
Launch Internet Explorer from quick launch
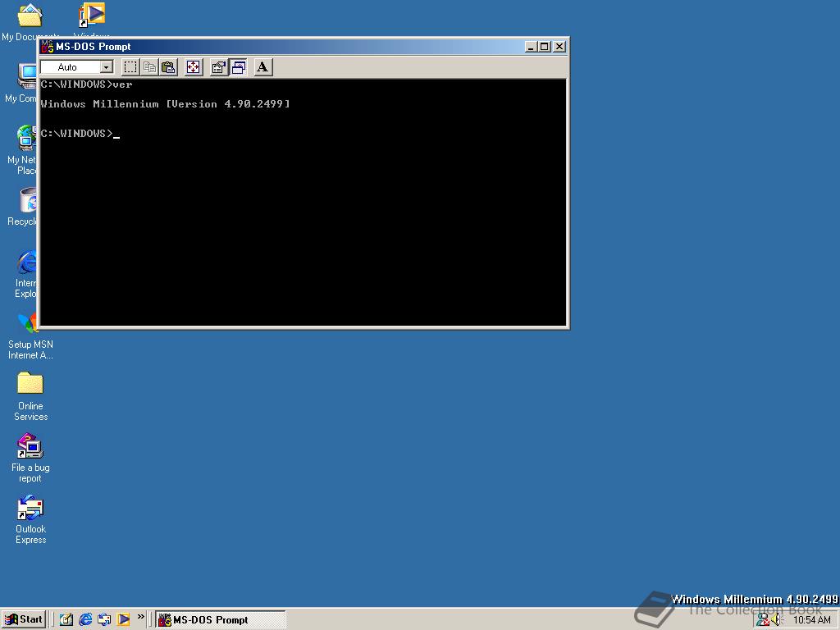(85, 619)
